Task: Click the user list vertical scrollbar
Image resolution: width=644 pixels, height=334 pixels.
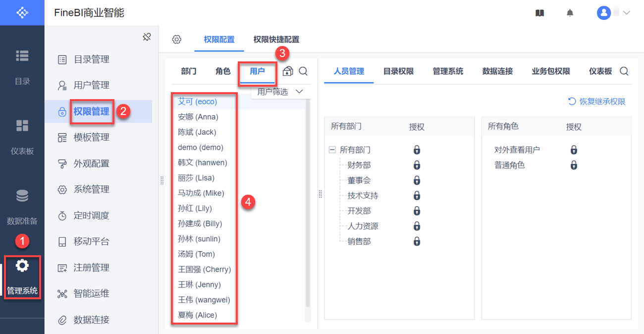Action: pos(308,198)
